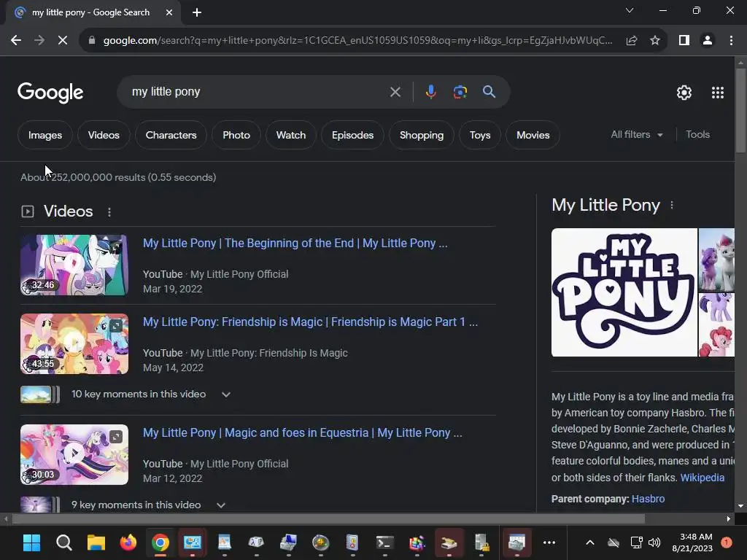Click the magnifier search button
Image resolution: width=747 pixels, height=560 pixels.
(x=489, y=92)
